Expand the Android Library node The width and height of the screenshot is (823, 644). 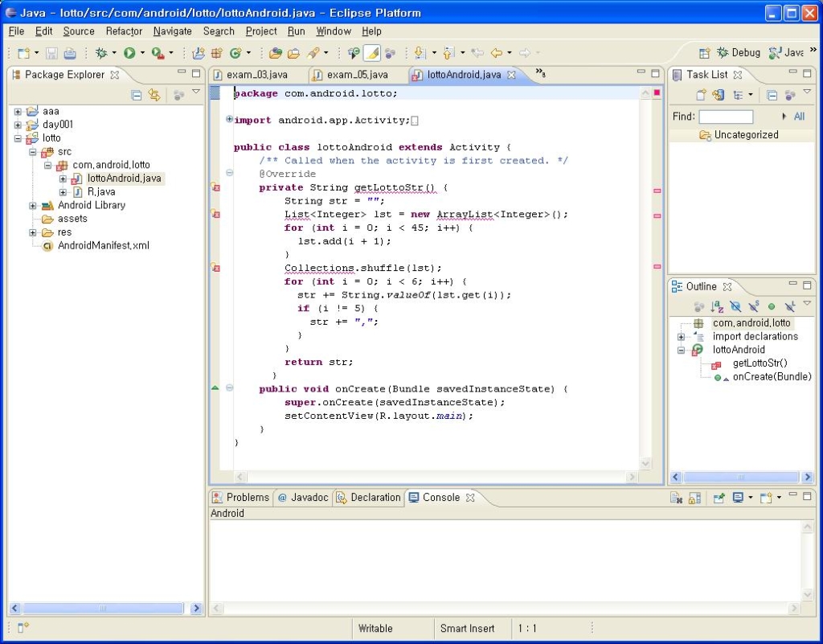[x=32, y=206]
